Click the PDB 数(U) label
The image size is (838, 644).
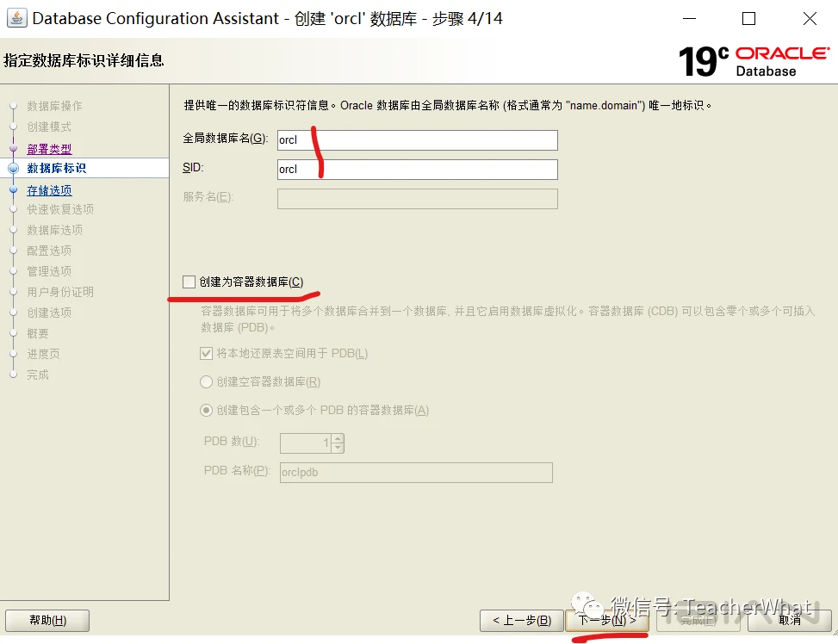tap(232, 442)
